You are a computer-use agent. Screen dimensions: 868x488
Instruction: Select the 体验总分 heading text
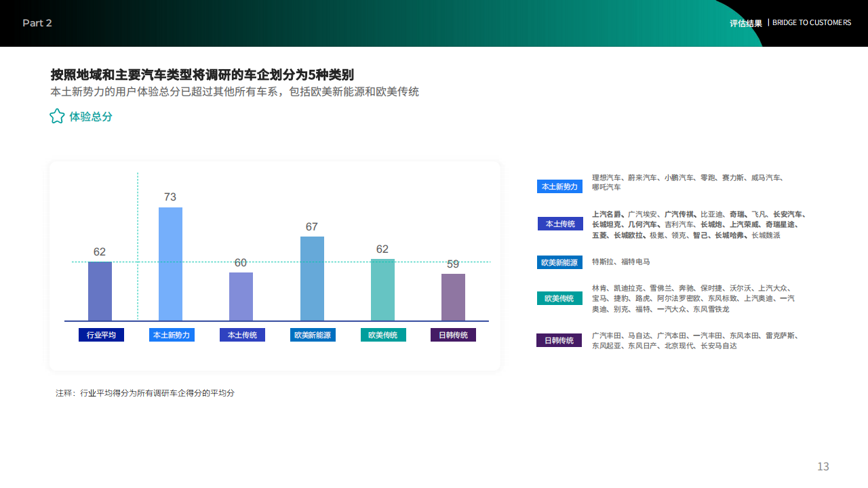[x=91, y=117]
